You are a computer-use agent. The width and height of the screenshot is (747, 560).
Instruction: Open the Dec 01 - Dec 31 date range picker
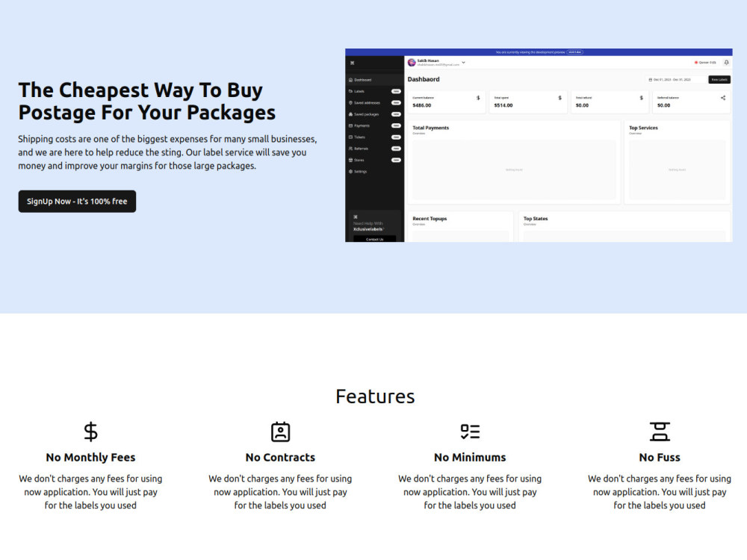[675, 80]
